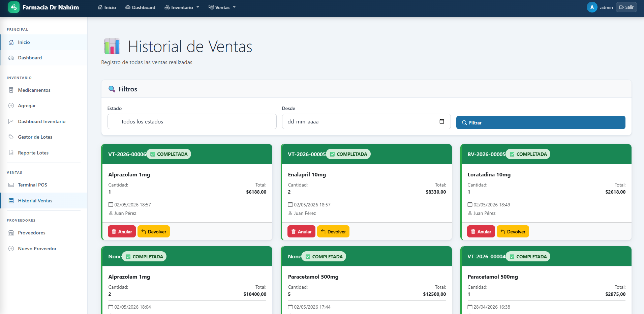The height and width of the screenshot is (314, 644).
Task: Open Dashboard in the sidebar
Action: pyautogui.click(x=44, y=58)
